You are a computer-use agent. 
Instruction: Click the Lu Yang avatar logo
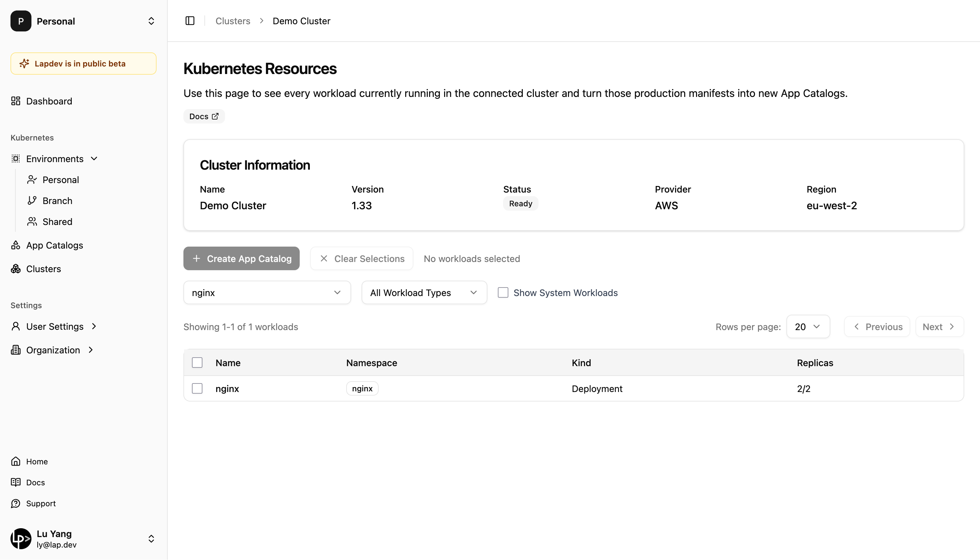pos(21,538)
